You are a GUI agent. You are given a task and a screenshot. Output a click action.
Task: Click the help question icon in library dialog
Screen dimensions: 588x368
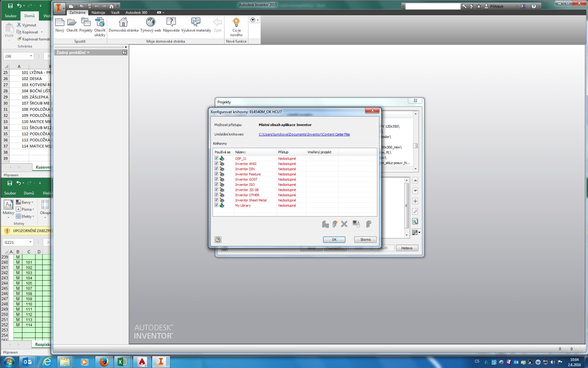[x=218, y=240]
